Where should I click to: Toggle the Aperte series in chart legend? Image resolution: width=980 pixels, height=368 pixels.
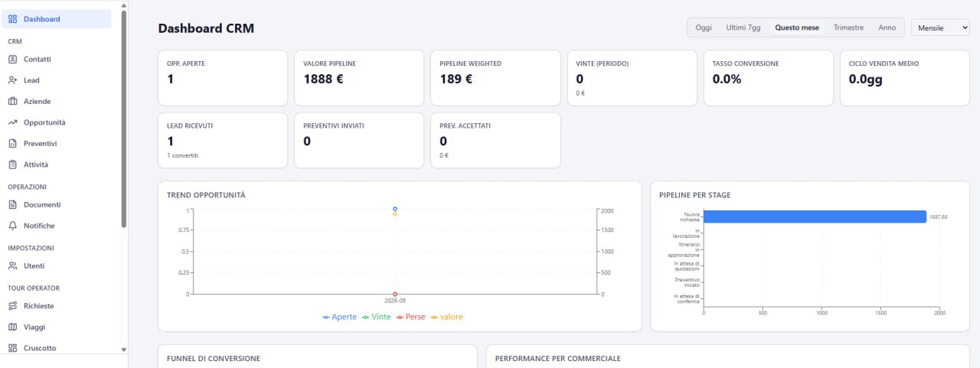click(x=340, y=317)
